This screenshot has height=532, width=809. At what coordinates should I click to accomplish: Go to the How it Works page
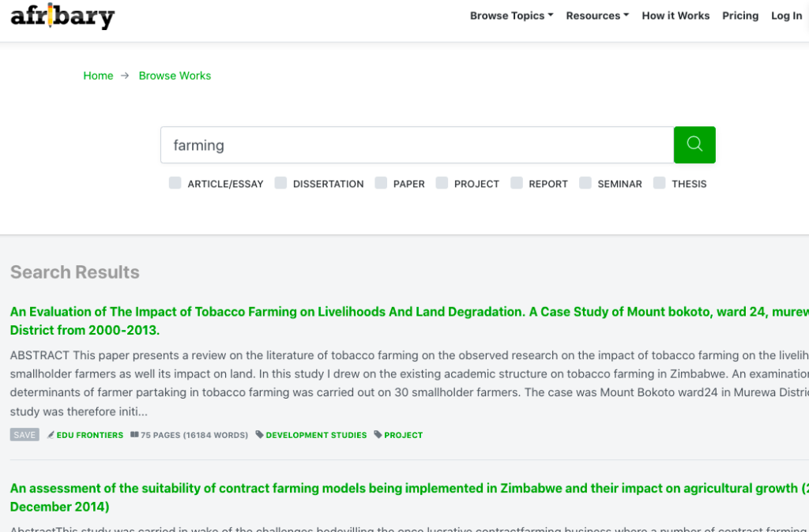coord(675,16)
